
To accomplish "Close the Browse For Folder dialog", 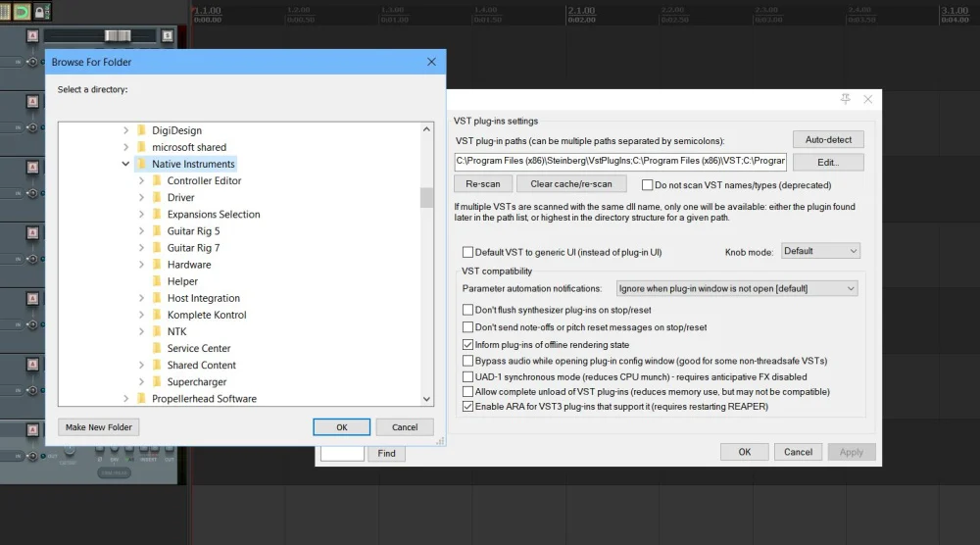I will 431,62.
